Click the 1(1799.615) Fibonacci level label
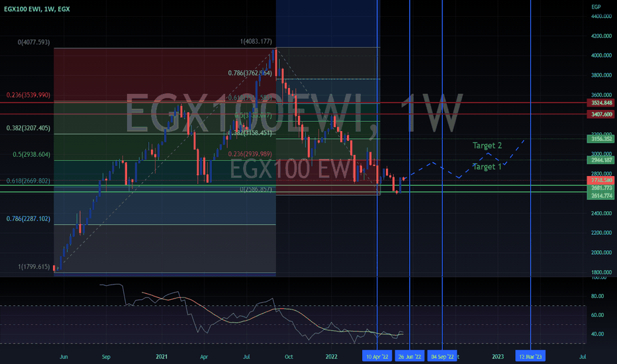Image resolution: width=617 pixels, height=364 pixels. (x=34, y=267)
